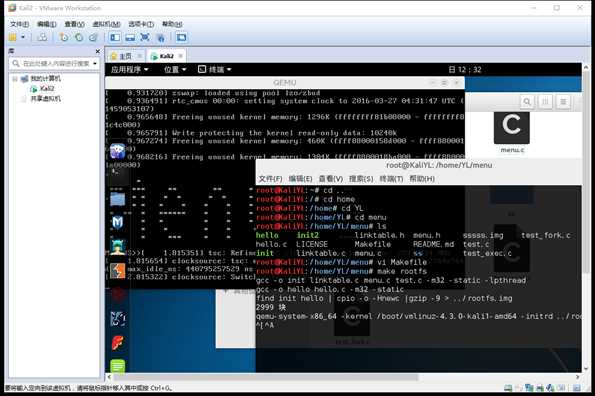Click 'test_fork.c' in the terminal listing
This screenshot has height=396, width=595.
(546, 235)
